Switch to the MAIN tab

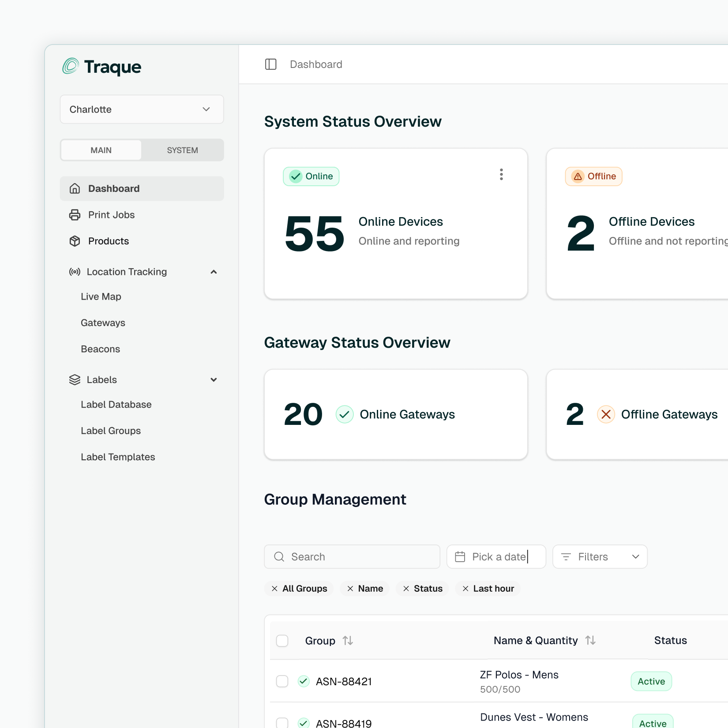pyautogui.click(x=101, y=150)
